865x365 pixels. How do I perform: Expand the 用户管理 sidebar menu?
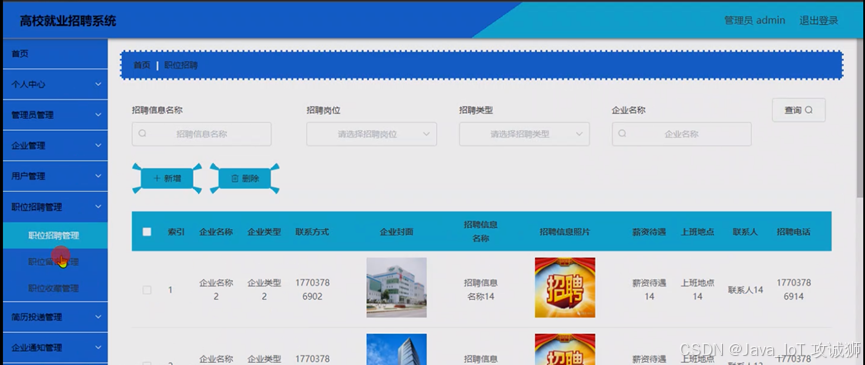click(55, 176)
